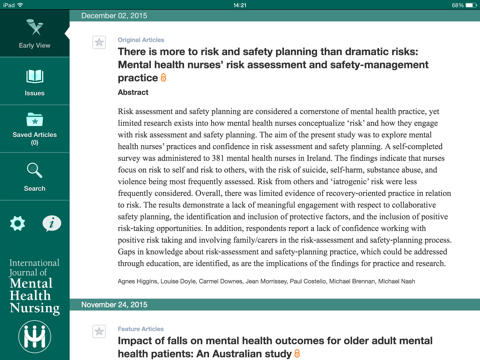Tap the journal society logo emblem
This screenshot has height=360, width=480.
point(35,337)
